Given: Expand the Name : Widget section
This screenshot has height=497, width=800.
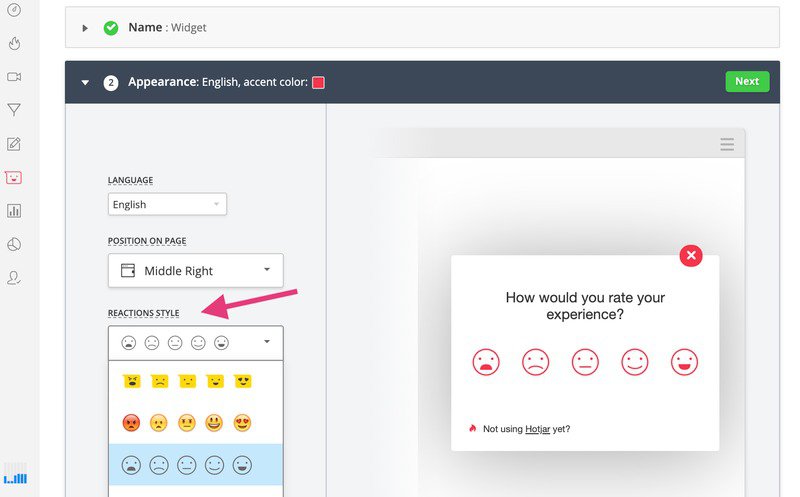Looking at the screenshot, I should click(x=85, y=28).
